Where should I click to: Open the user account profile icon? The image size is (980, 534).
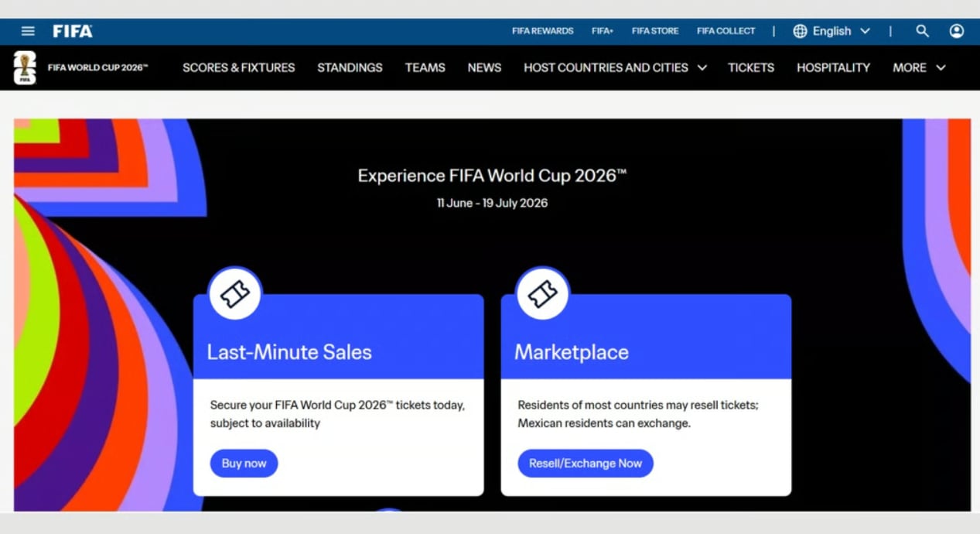(957, 31)
